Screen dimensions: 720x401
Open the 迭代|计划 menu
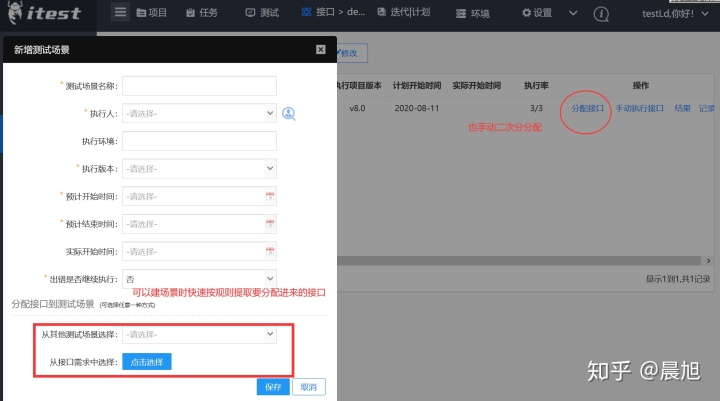404,12
